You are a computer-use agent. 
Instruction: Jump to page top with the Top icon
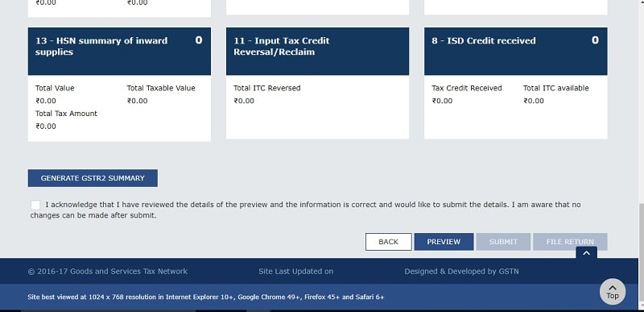pyautogui.click(x=613, y=292)
